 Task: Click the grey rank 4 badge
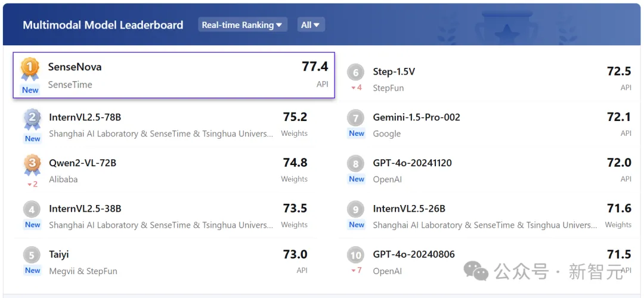[x=32, y=210]
